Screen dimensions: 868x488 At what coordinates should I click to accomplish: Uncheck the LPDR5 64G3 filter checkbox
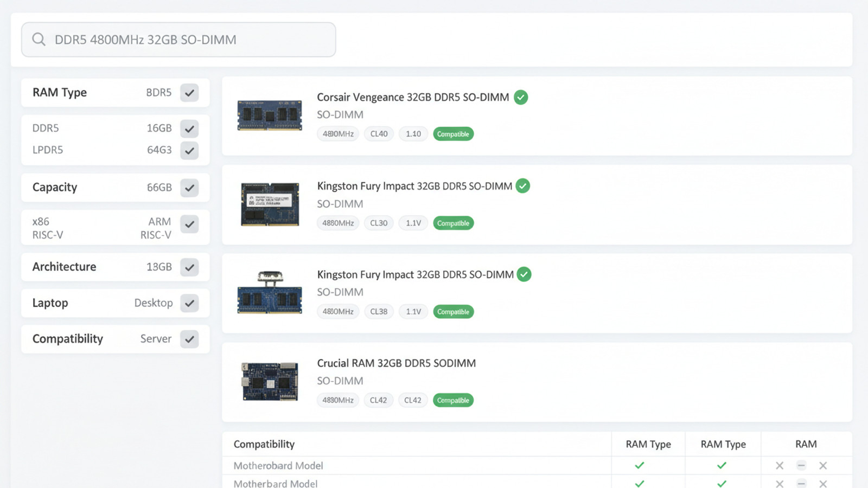coord(189,150)
